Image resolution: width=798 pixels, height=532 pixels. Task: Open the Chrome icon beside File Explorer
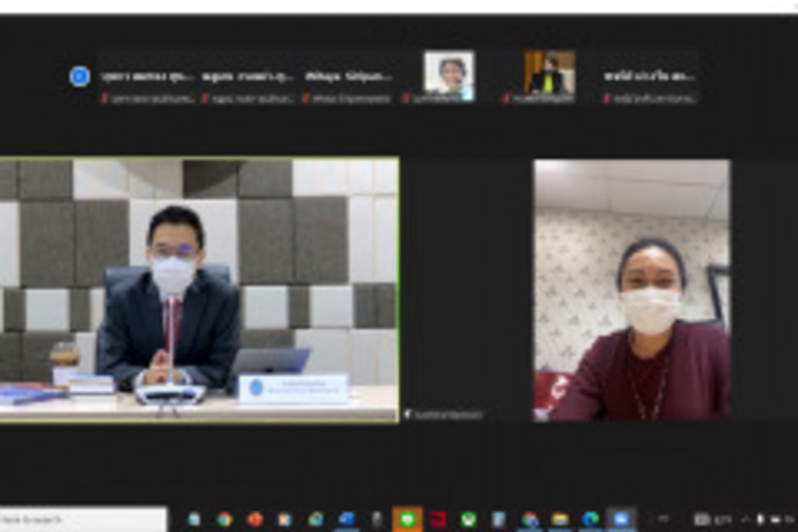(x=529, y=519)
